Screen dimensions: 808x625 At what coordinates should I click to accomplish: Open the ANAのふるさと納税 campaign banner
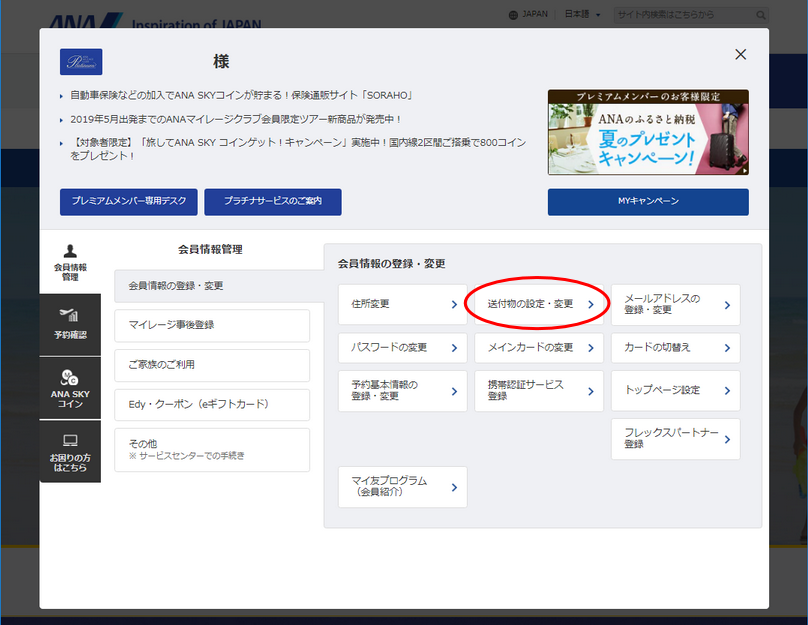(648, 132)
